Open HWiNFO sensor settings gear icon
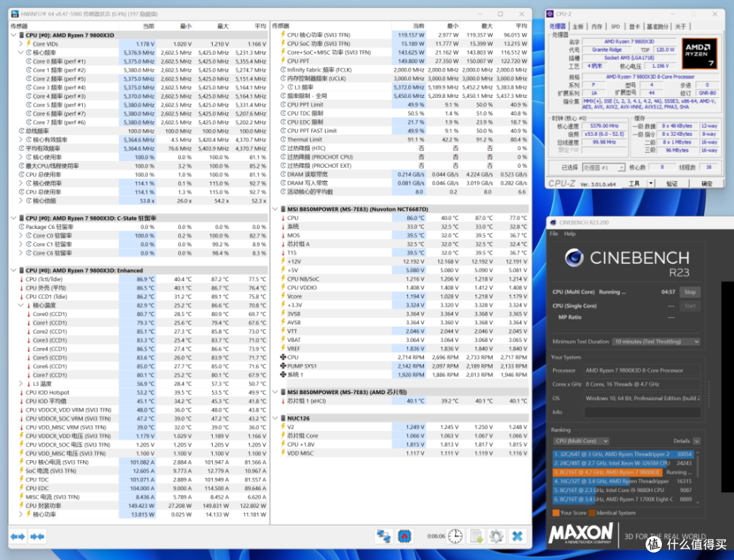734x560 pixels. (x=496, y=536)
